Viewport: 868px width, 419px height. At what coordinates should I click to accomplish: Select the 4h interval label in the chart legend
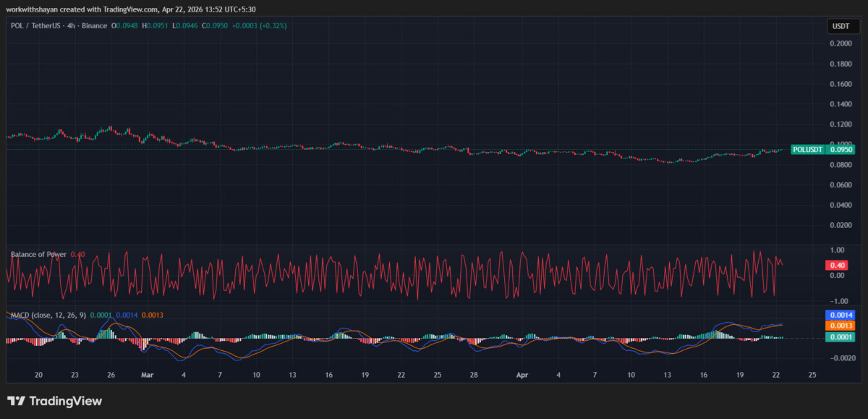[70, 26]
